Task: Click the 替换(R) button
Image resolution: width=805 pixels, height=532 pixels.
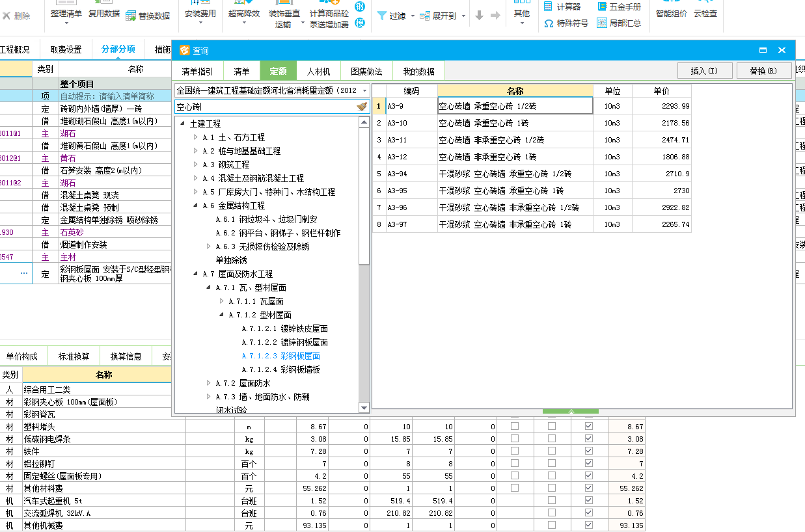Action: (x=764, y=71)
